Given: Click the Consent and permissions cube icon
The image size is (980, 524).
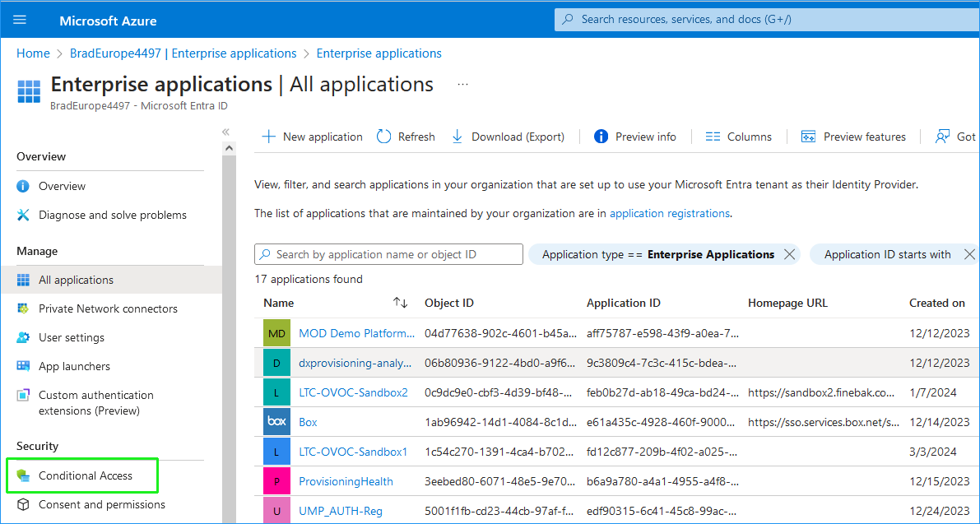Looking at the screenshot, I should [23, 504].
